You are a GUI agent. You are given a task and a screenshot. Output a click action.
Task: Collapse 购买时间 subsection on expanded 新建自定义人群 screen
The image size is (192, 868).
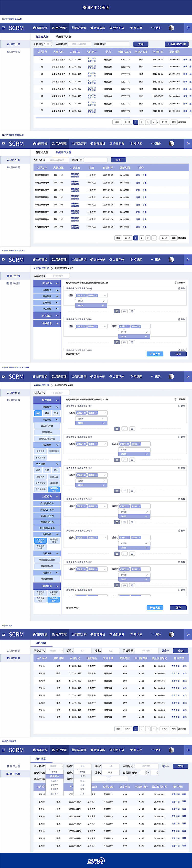[47, 534]
